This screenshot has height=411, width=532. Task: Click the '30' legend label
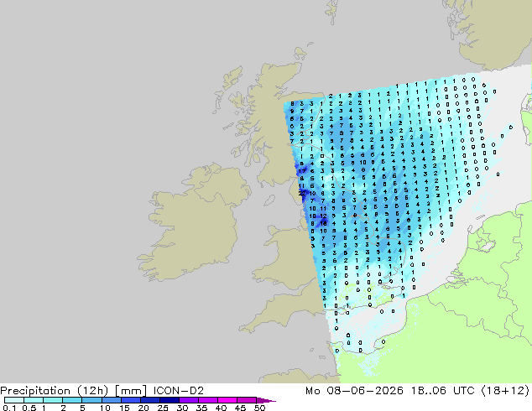(182, 408)
